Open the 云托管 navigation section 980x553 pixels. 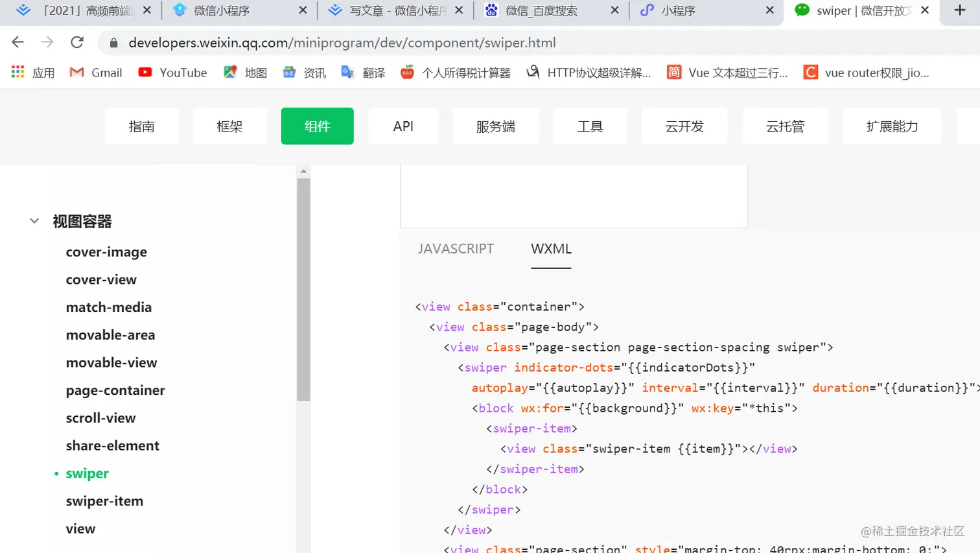click(785, 126)
